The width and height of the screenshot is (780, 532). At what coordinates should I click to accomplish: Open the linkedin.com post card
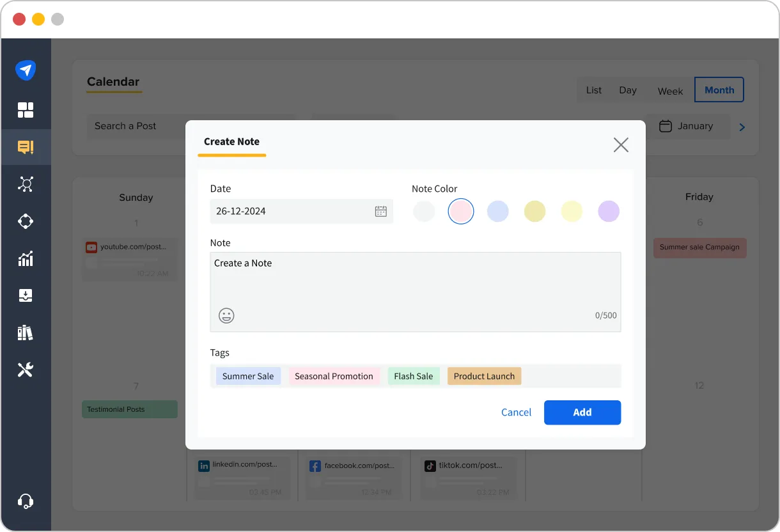(x=243, y=478)
